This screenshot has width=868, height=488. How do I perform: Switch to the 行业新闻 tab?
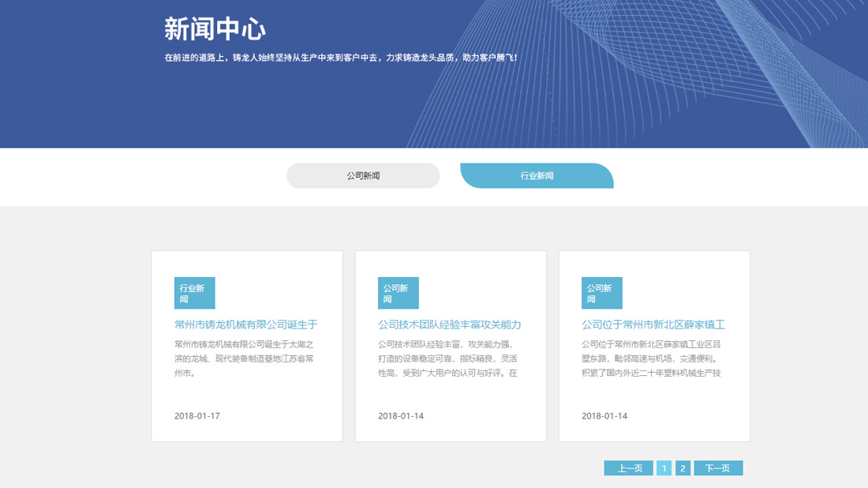tap(536, 175)
